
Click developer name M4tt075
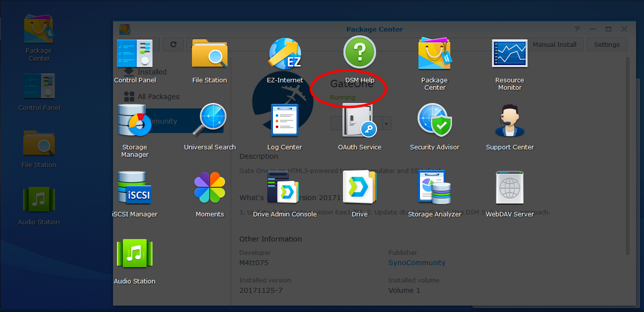coord(254,263)
